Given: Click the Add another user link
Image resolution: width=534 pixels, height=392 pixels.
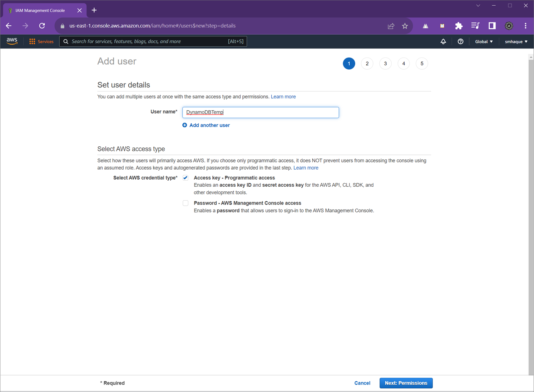Looking at the screenshot, I should (209, 125).
